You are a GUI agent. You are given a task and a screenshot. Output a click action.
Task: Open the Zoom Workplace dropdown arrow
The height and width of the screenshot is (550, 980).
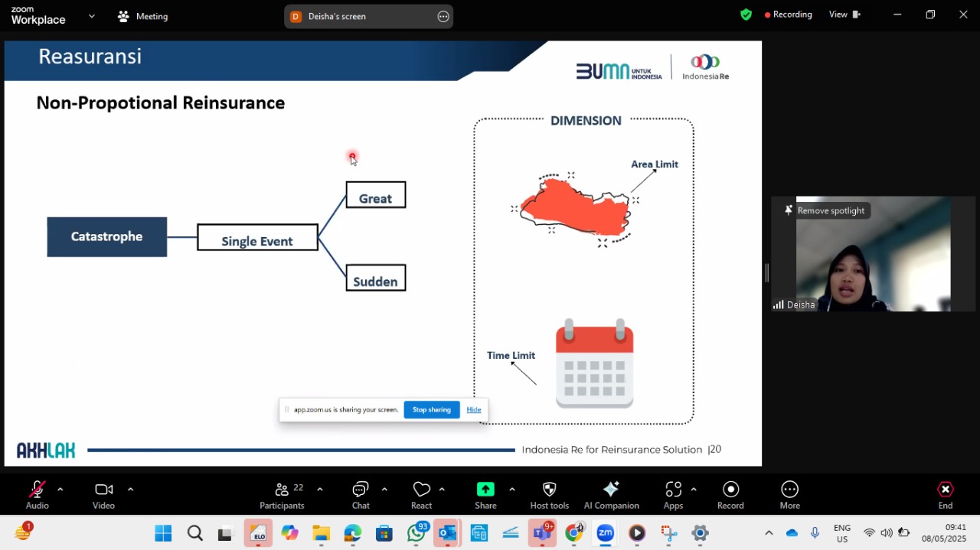pyautogui.click(x=92, y=15)
